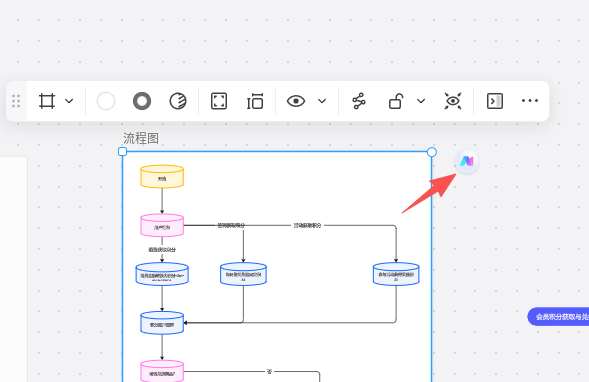Click the colorful AI assistant icon
Viewport: 589px width, 382px height.
point(467,161)
